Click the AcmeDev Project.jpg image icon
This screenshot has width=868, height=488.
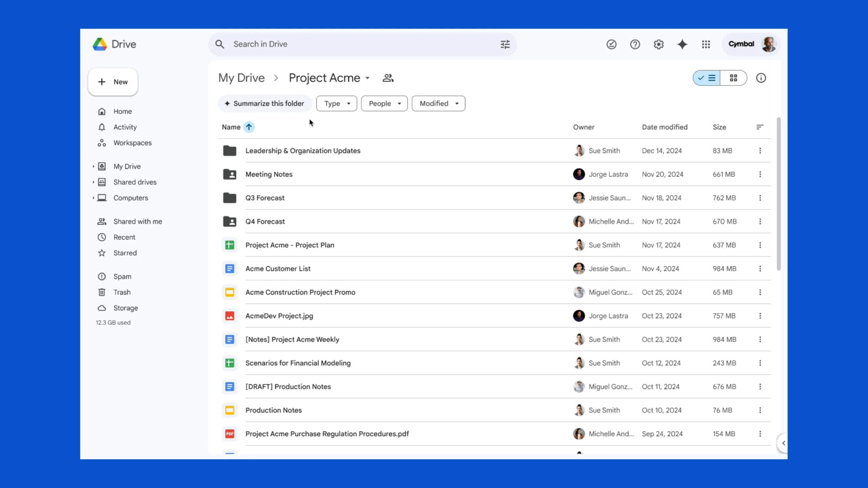coord(230,316)
